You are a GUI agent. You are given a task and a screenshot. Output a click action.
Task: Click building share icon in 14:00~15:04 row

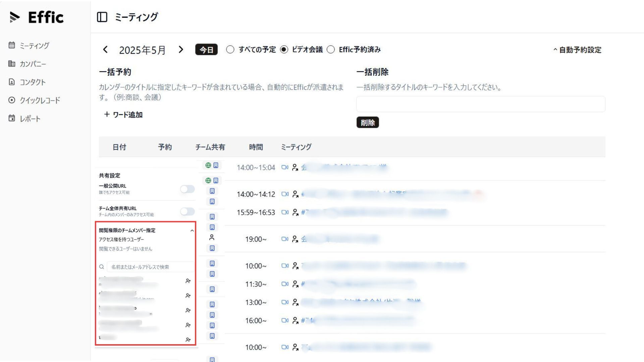pos(216,165)
